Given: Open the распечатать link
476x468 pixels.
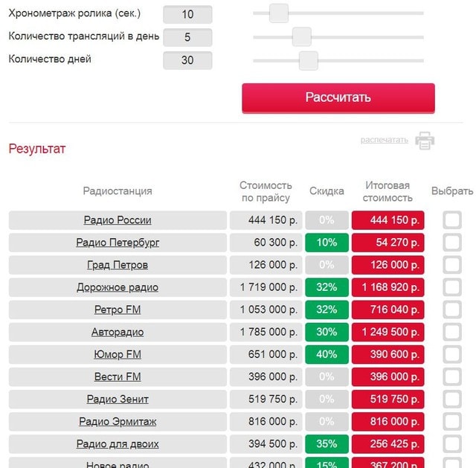Looking at the screenshot, I should (x=384, y=140).
